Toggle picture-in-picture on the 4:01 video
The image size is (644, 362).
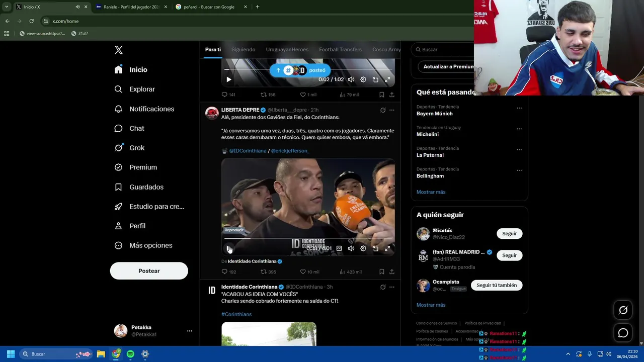click(375, 248)
